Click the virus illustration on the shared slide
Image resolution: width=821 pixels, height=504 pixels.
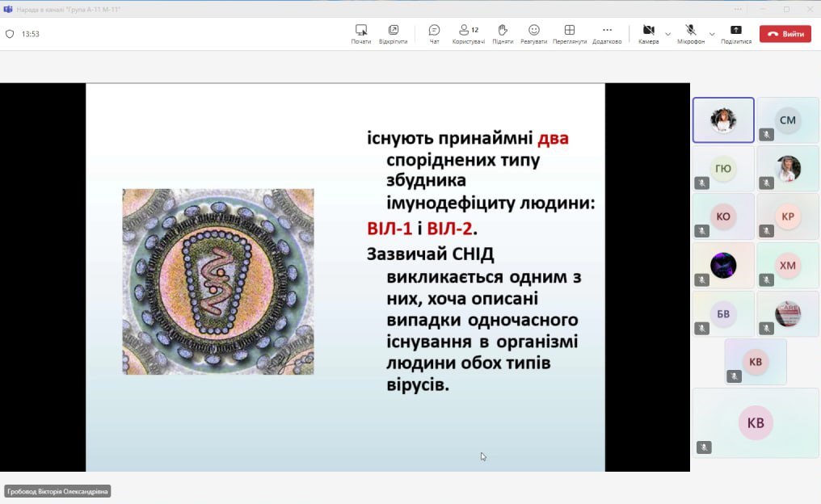[x=217, y=281]
